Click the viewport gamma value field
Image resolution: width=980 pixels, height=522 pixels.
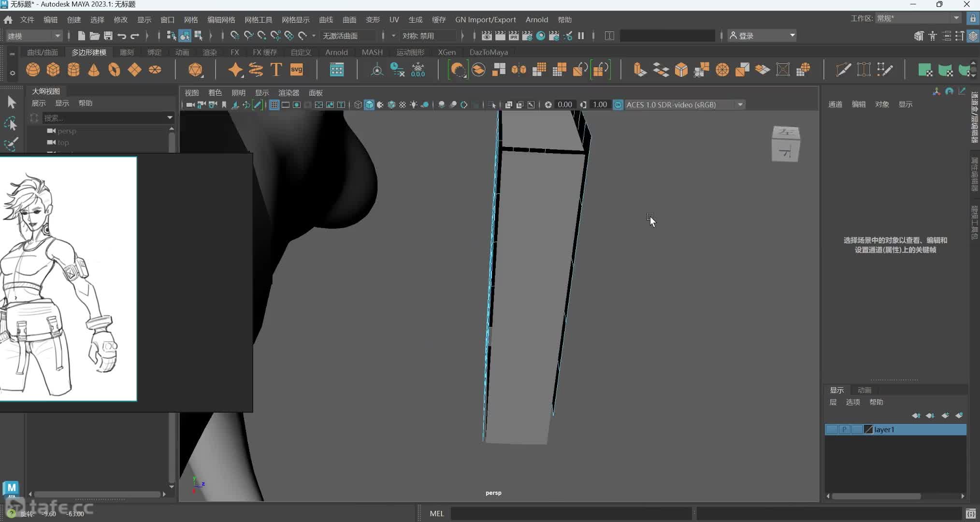click(x=600, y=105)
